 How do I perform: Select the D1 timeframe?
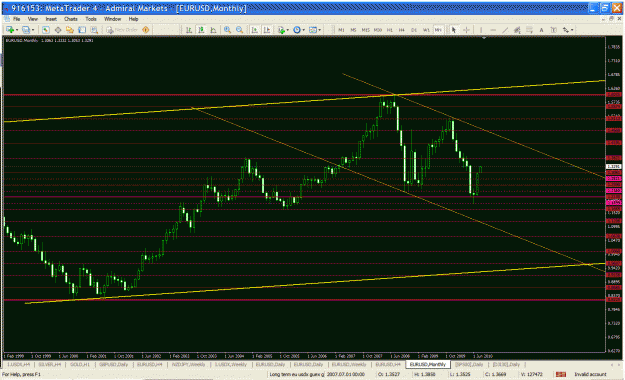pos(414,30)
